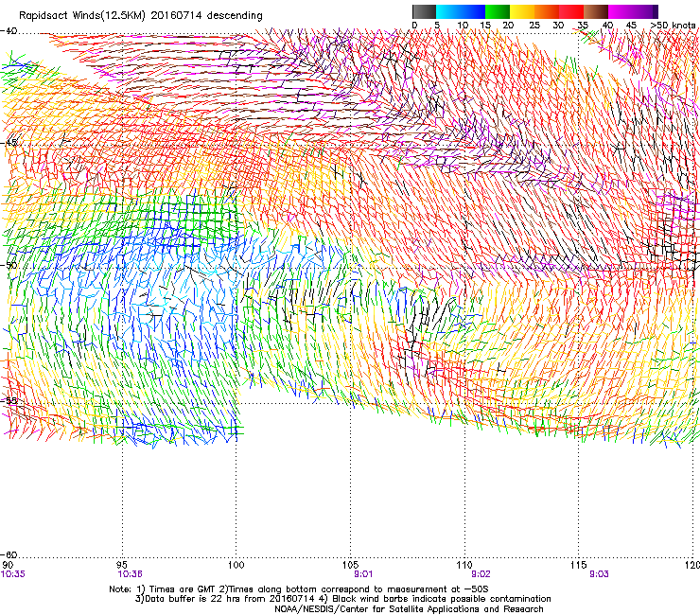Click the 'Data buffer is 22 hrs' note line
The height and width of the screenshot is (615, 700).
point(342,599)
